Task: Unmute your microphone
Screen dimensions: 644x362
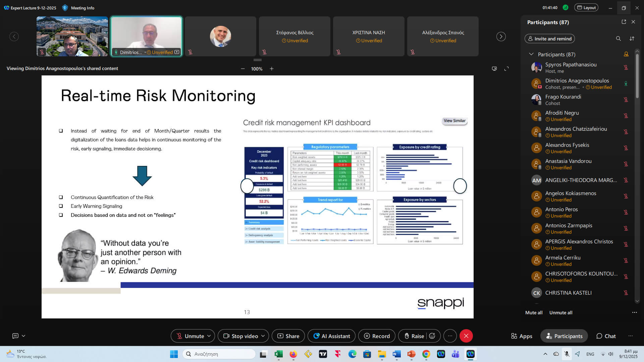Action: [190, 336]
